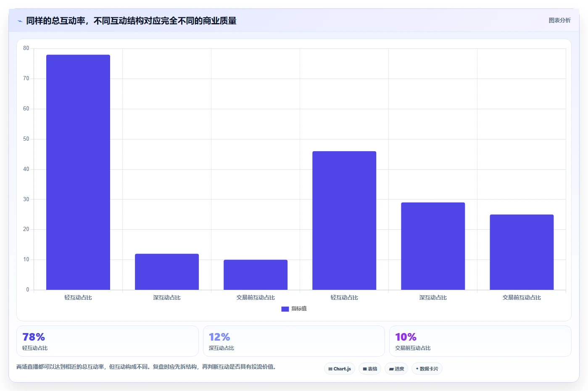Click the bar valued at 29
Viewport: 588px width, 391px height.
click(x=433, y=246)
